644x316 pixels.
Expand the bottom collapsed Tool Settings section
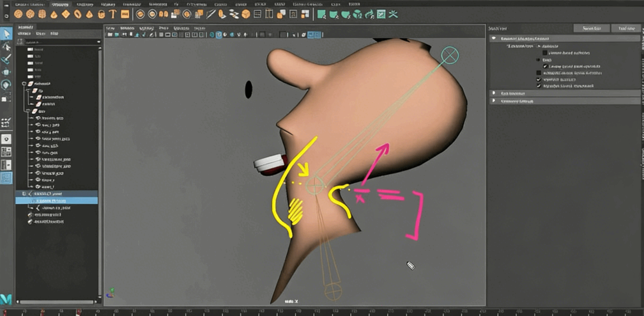pyautogui.click(x=494, y=101)
